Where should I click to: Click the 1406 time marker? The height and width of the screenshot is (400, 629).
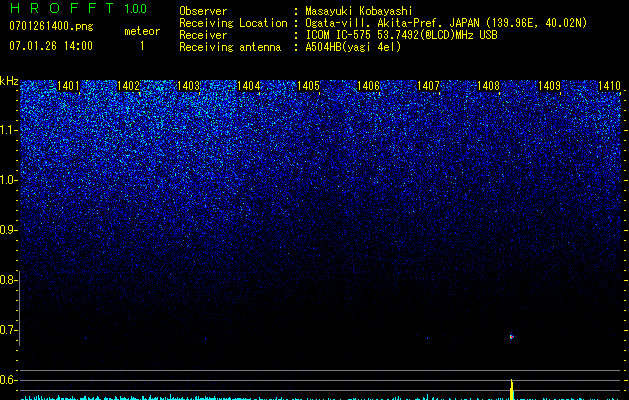pos(368,86)
